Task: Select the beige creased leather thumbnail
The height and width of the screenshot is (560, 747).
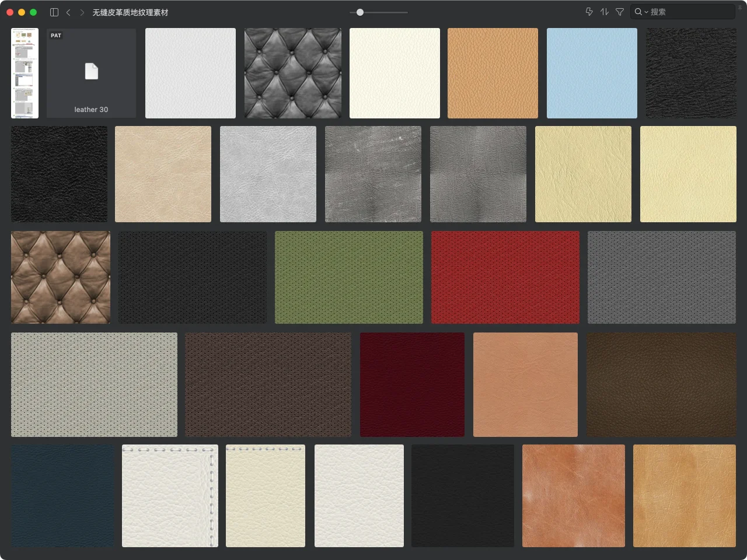Action: (163, 174)
